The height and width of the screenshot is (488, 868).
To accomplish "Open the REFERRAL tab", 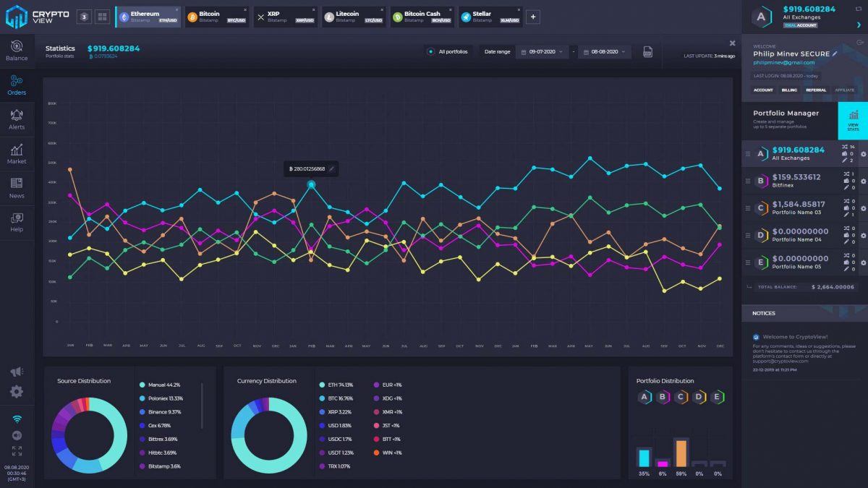I will click(816, 90).
